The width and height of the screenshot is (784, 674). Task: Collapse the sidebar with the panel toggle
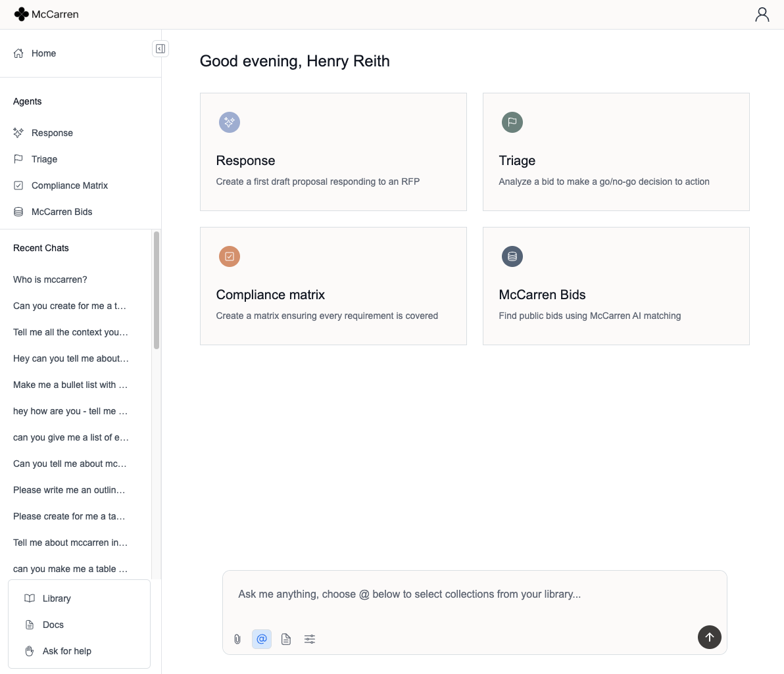[160, 49]
